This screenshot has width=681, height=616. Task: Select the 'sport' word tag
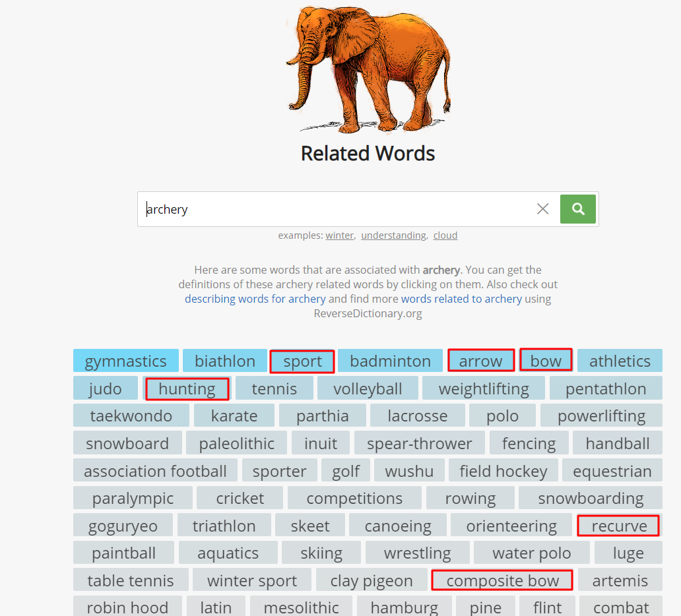point(302,361)
